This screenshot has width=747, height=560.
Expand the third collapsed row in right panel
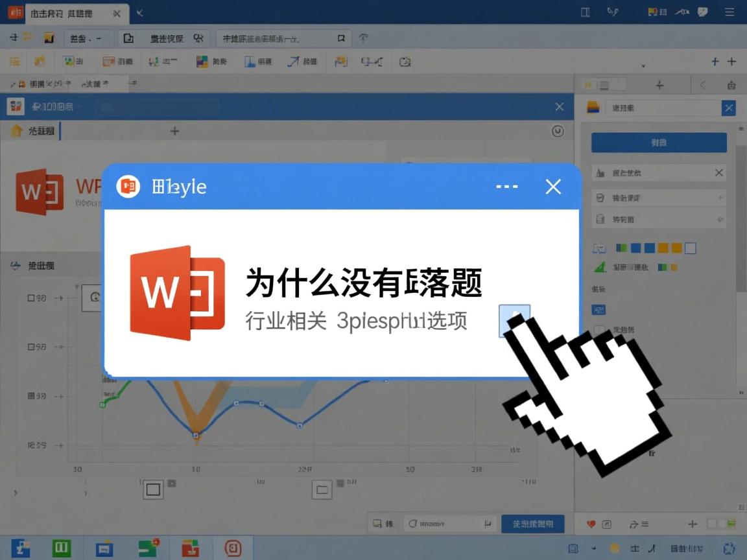click(x=659, y=219)
